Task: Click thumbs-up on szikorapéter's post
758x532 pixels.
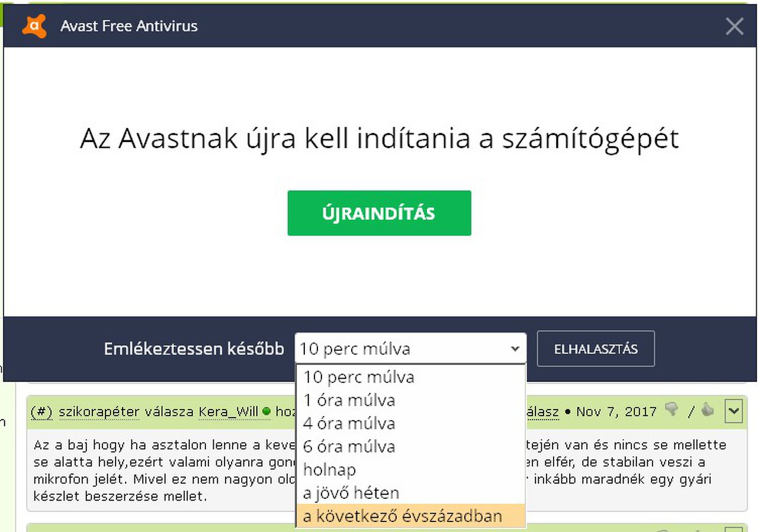Action: tap(707, 409)
